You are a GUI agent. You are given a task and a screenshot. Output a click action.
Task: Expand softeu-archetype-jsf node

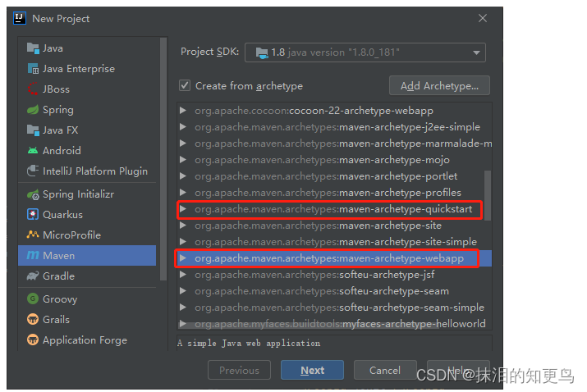[x=183, y=275]
